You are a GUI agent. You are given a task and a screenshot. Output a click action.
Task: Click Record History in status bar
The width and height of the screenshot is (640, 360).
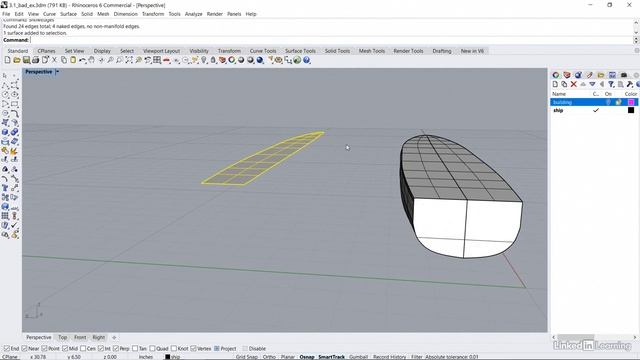[x=389, y=357]
